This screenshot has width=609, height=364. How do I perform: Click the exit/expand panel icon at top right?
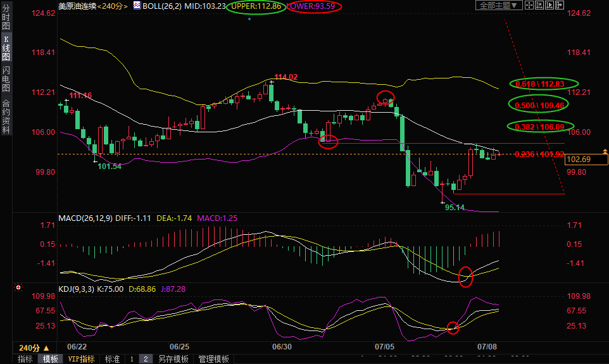pyautogui.click(x=560, y=5)
